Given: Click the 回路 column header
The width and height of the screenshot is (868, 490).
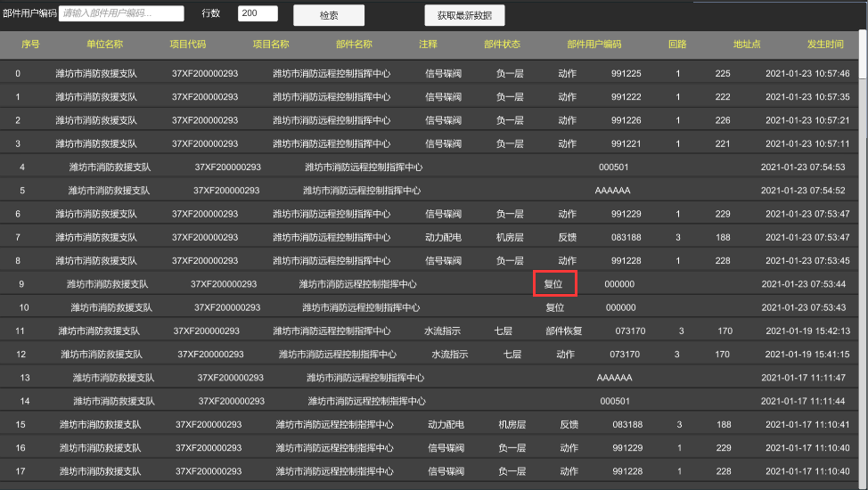Looking at the screenshot, I should [x=677, y=45].
